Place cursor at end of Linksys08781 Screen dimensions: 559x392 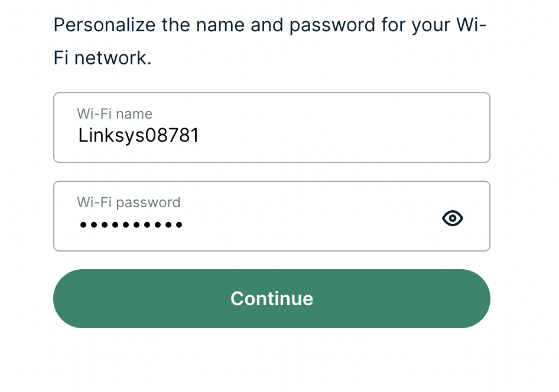point(199,136)
